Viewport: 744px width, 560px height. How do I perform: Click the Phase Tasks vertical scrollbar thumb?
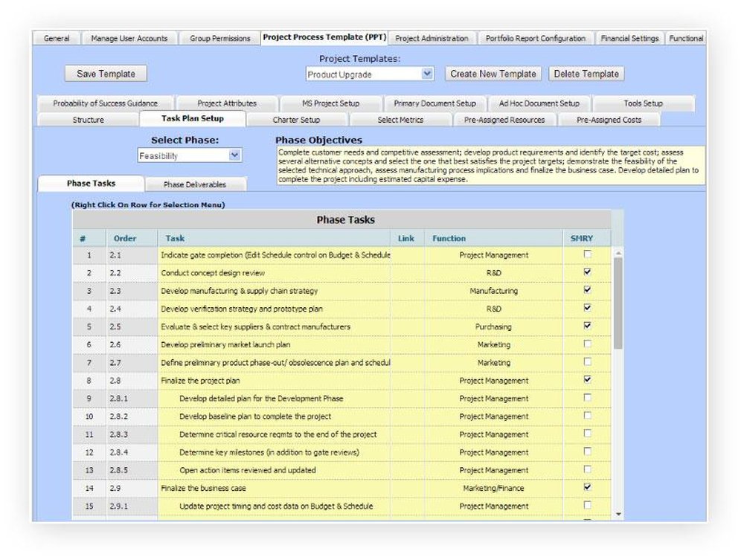[x=618, y=303]
